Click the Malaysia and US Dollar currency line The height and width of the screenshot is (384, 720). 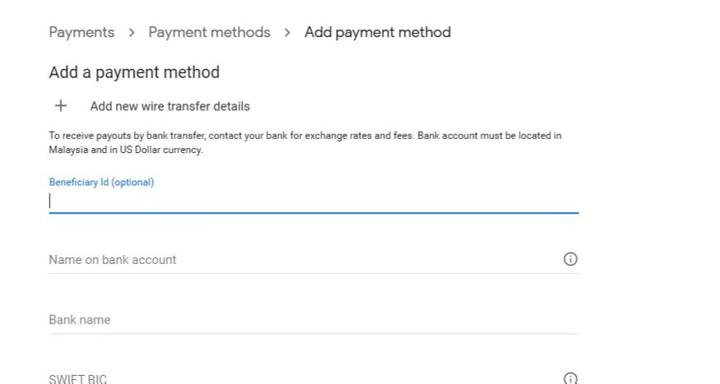126,150
